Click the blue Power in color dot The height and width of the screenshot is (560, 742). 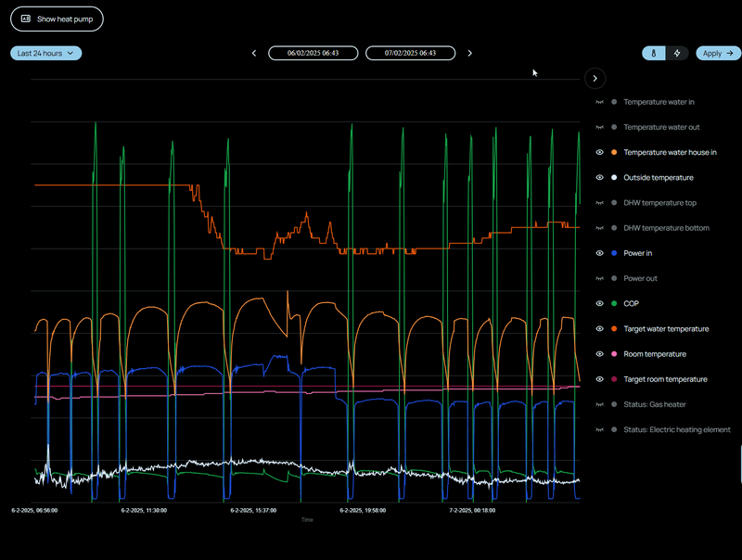pyautogui.click(x=614, y=253)
